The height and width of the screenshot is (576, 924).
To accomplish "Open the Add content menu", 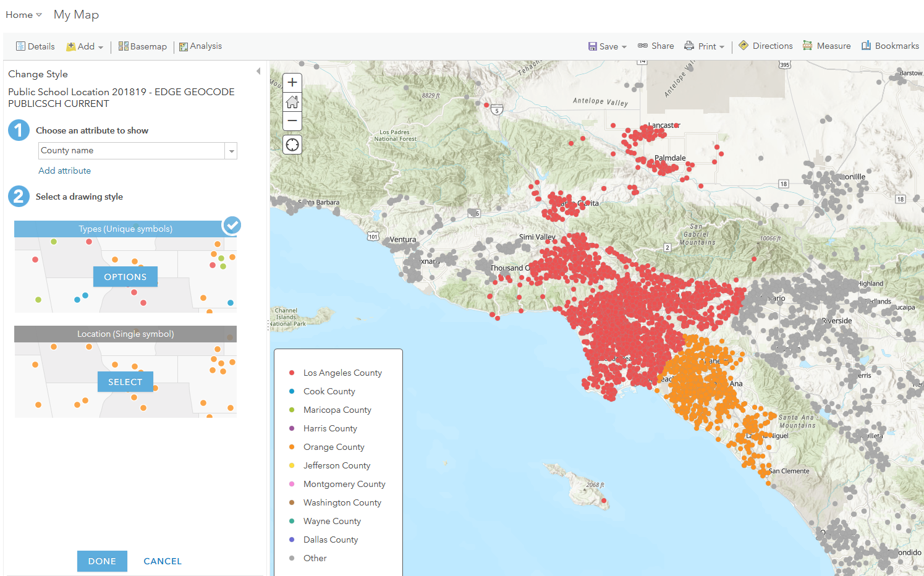I will coord(84,46).
